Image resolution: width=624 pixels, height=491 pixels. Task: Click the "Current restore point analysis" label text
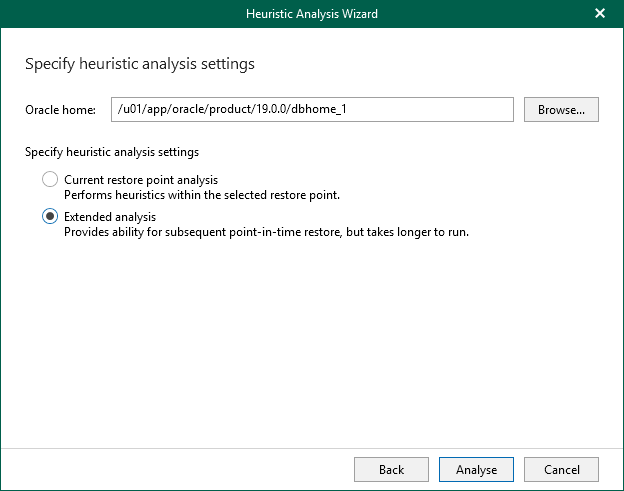pyautogui.click(x=141, y=180)
